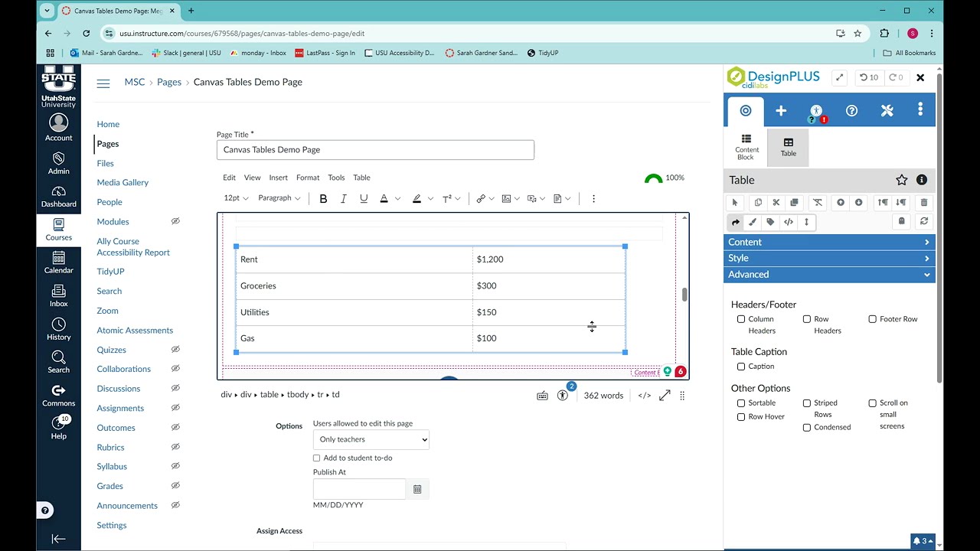Undo the last DesignPLUS action
The height and width of the screenshot is (551, 980).
click(869, 77)
